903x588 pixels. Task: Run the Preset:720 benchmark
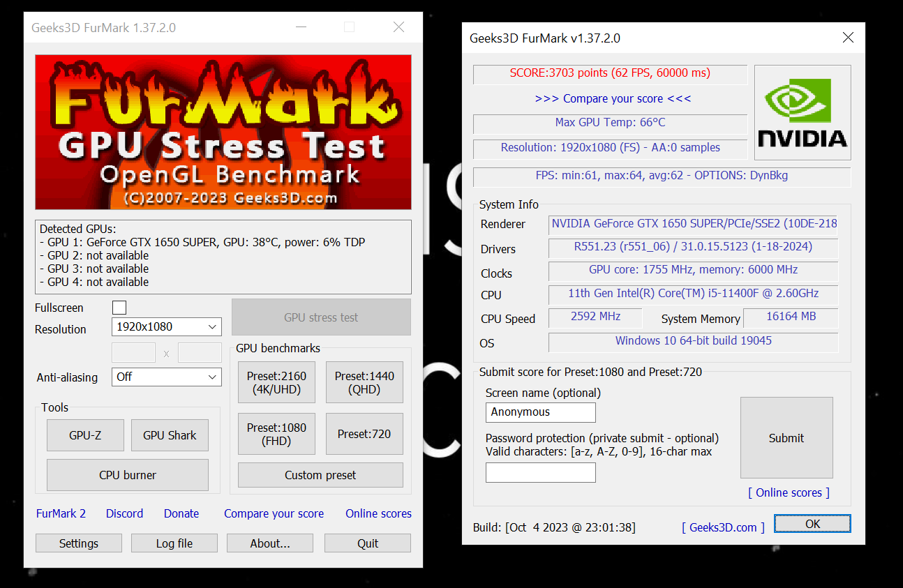coord(364,434)
